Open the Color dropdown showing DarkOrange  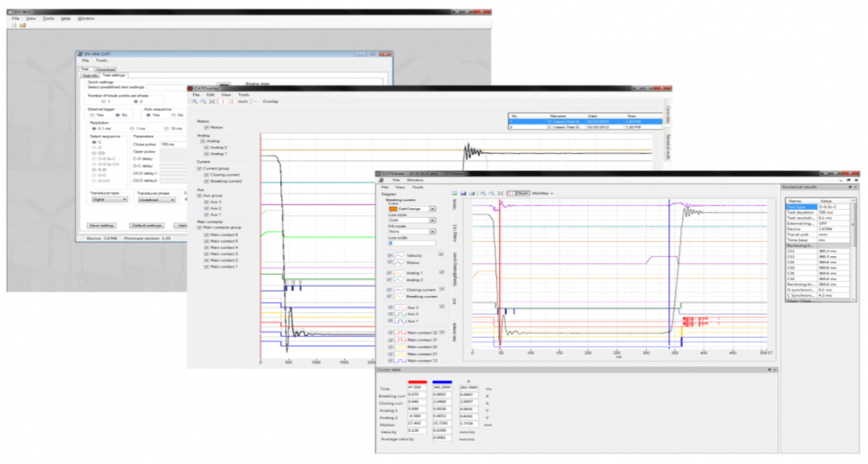pos(433,208)
